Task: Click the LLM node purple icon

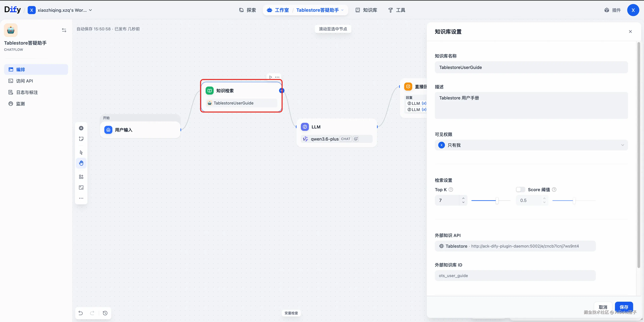Action: click(305, 127)
